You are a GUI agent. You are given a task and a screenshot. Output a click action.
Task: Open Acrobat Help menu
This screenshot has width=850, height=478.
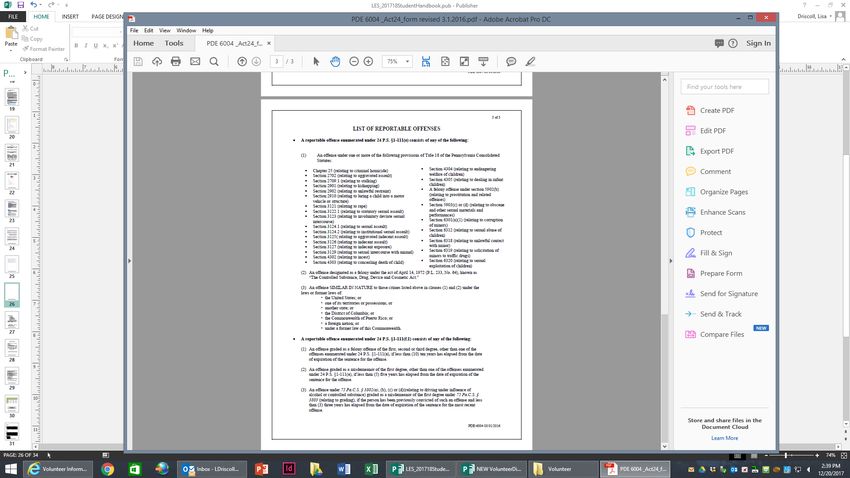point(208,30)
